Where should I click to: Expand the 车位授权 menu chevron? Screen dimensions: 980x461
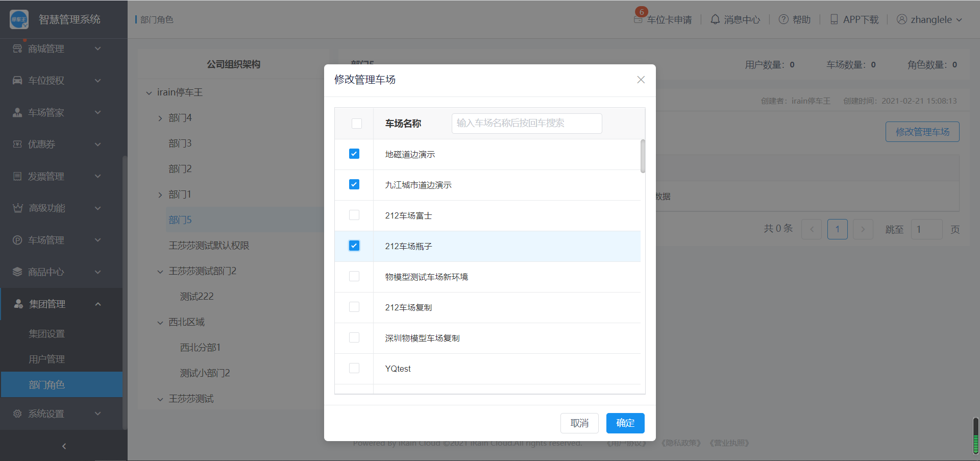(x=98, y=80)
